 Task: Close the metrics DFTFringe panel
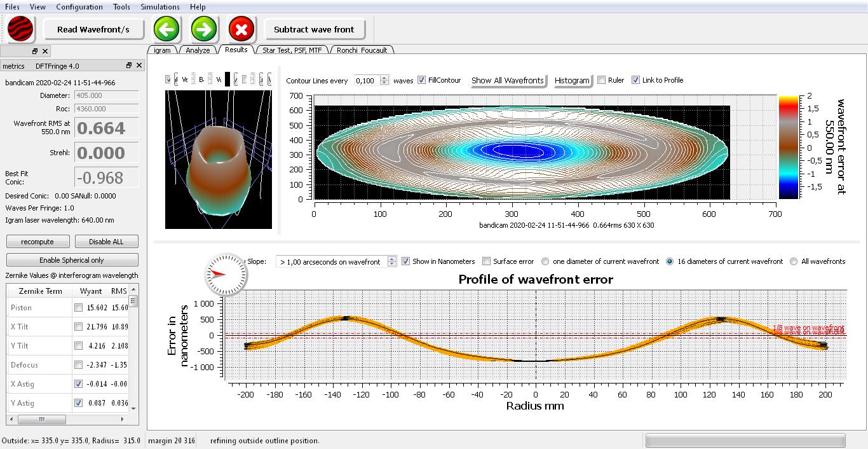[x=139, y=66]
